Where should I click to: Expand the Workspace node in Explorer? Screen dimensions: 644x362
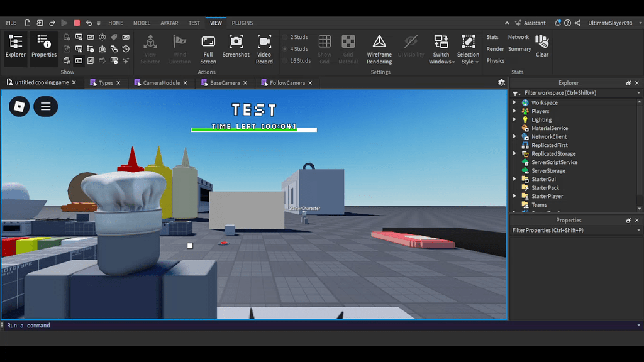pyautogui.click(x=515, y=102)
